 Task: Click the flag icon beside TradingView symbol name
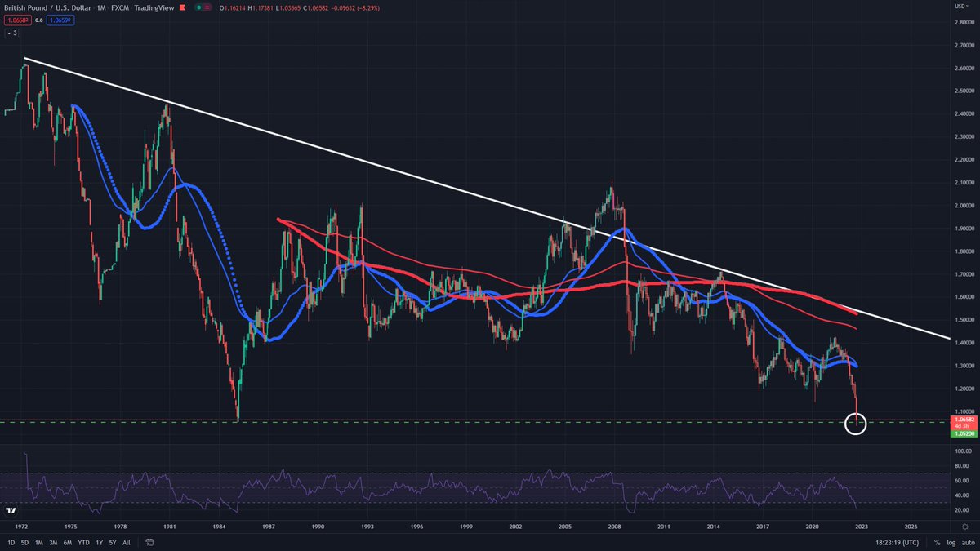point(181,7)
